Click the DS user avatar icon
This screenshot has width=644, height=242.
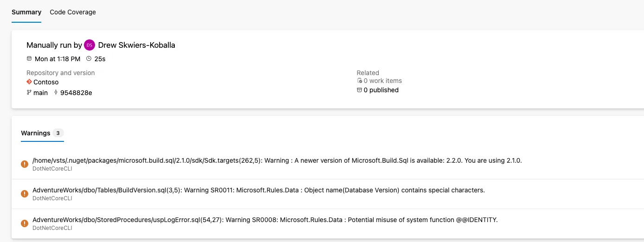click(x=89, y=45)
